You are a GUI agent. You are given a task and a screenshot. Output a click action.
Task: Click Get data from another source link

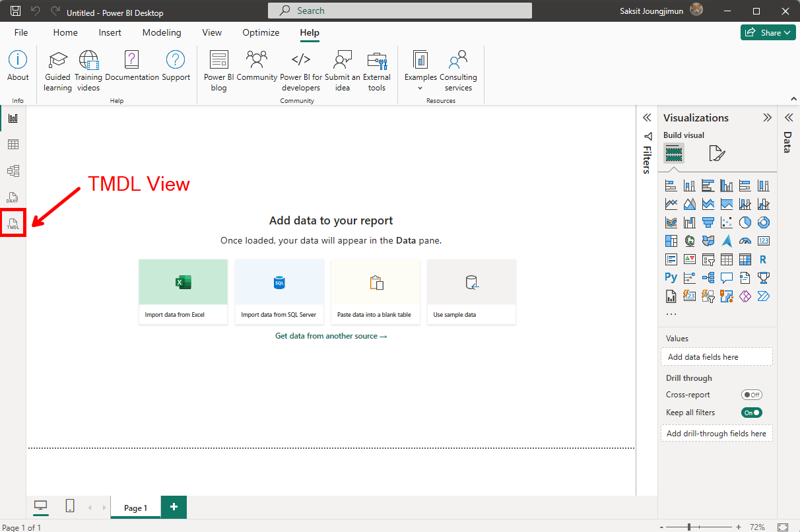click(x=331, y=335)
